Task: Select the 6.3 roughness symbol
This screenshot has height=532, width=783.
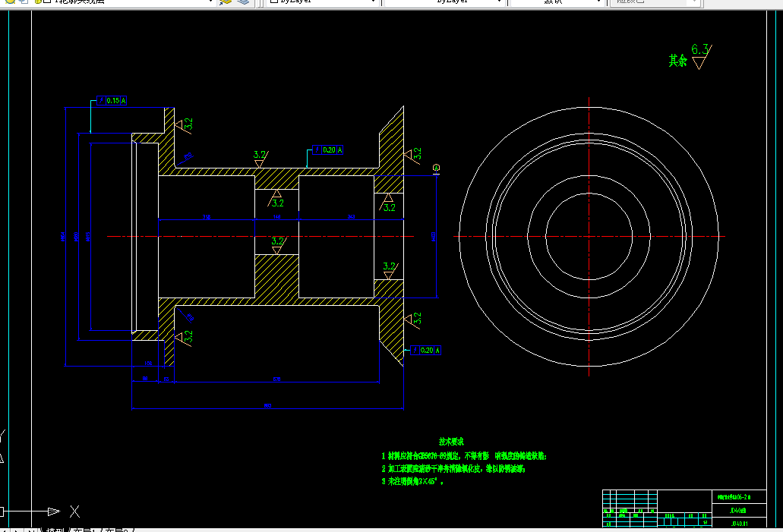Action: (x=701, y=56)
